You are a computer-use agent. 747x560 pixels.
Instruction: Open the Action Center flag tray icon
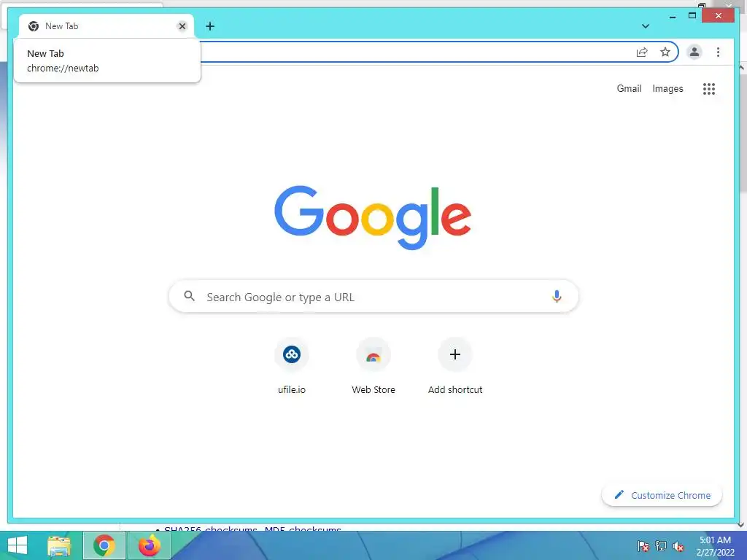643,546
